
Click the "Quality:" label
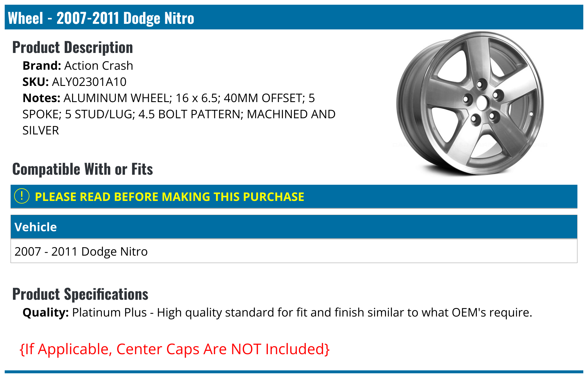(46, 312)
